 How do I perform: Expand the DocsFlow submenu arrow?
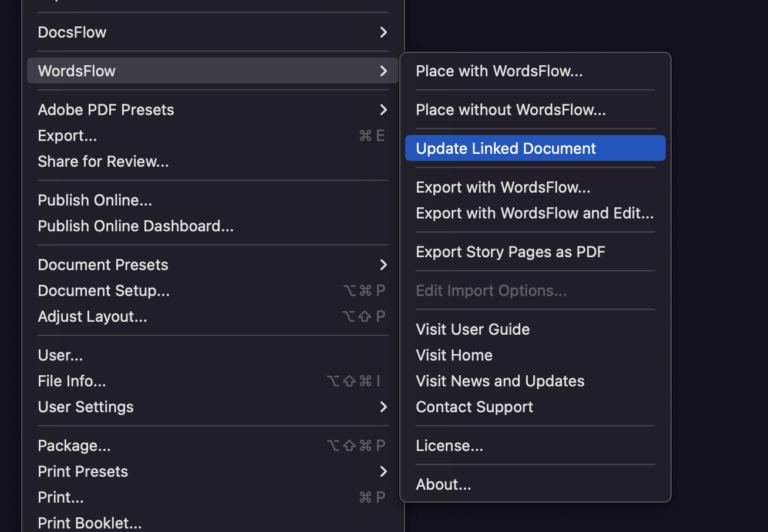(x=383, y=32)
